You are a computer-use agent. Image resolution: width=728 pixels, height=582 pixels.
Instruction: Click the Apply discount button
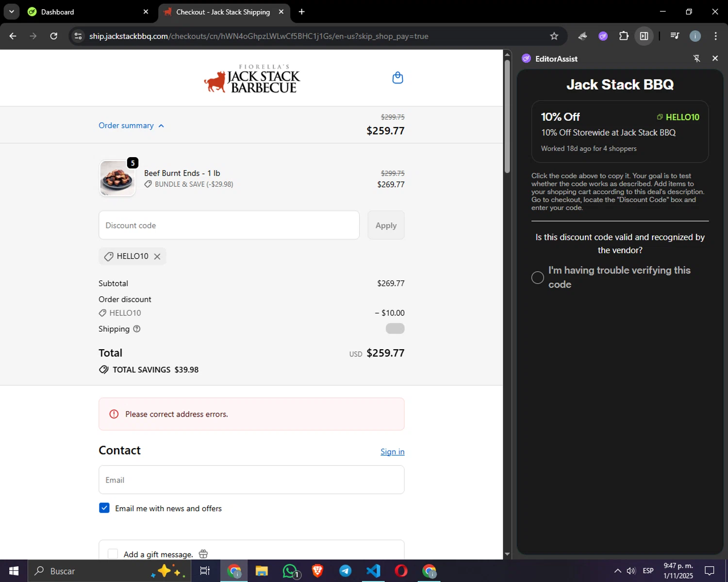[x=386, y=225]
